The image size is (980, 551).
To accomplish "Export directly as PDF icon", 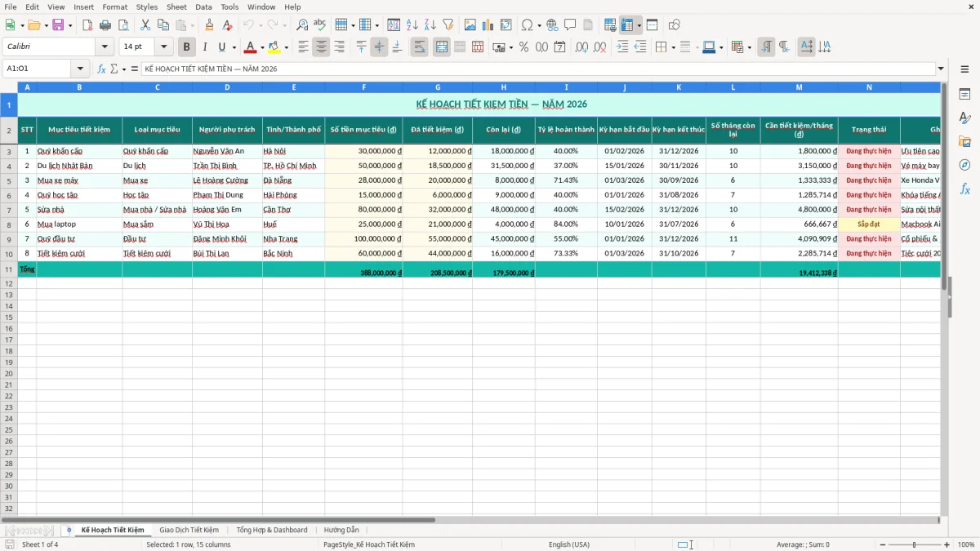I will coord(87,25).
